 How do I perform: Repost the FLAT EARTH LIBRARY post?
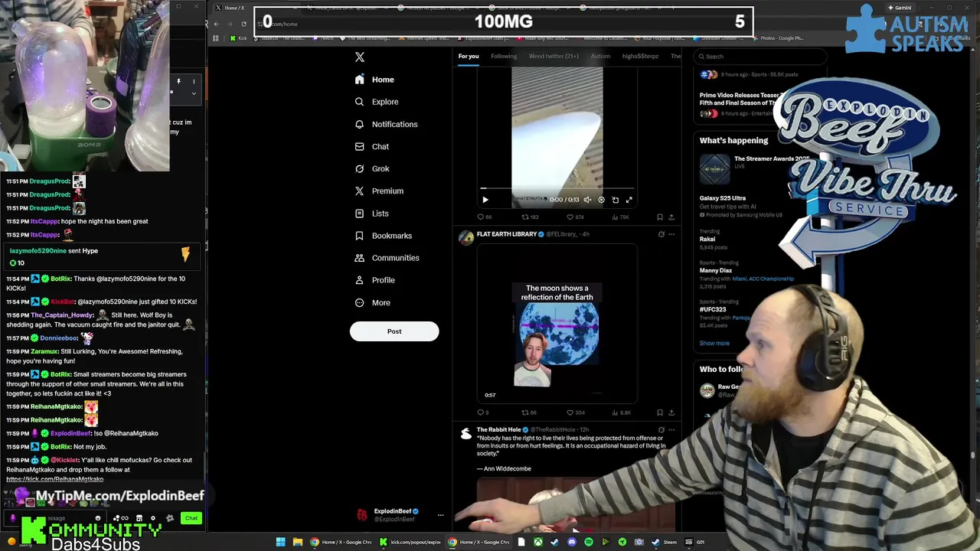[x=530, y=413]
